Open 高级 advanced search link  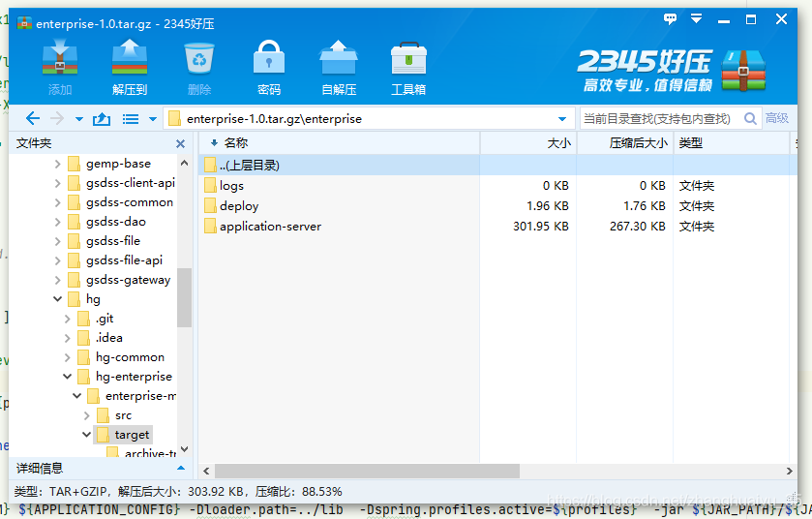777,118
